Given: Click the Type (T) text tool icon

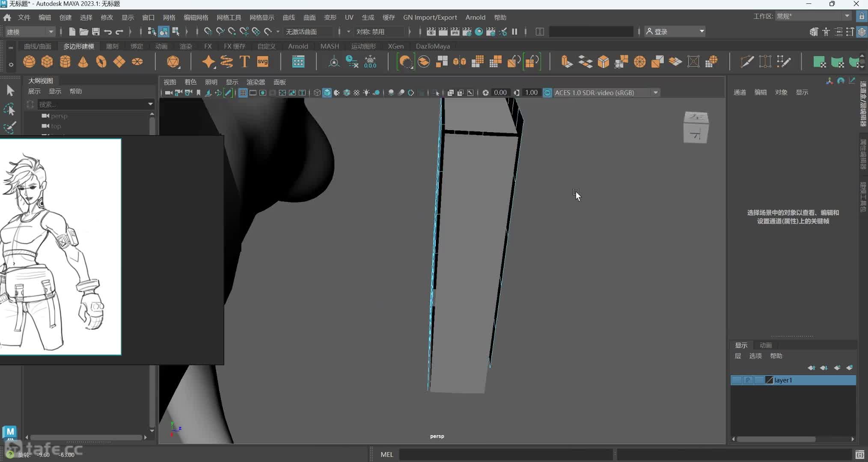Looking at the screenshot, I should (x=244, y=62).
